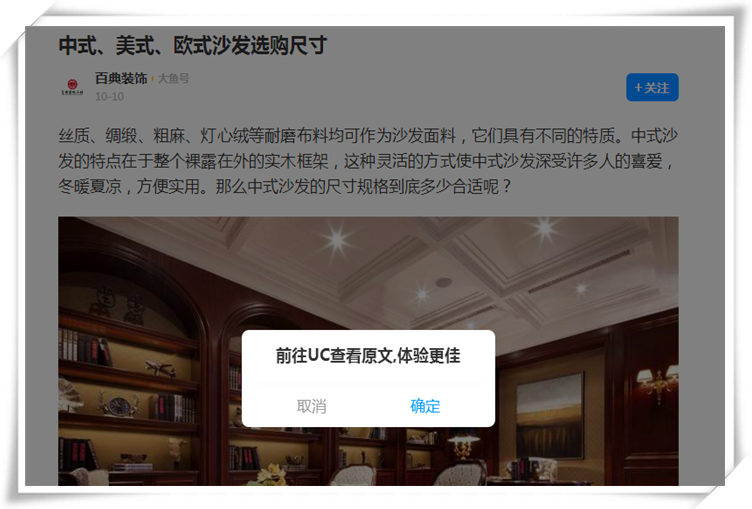Click the +关注 follow button

point(652,87)
